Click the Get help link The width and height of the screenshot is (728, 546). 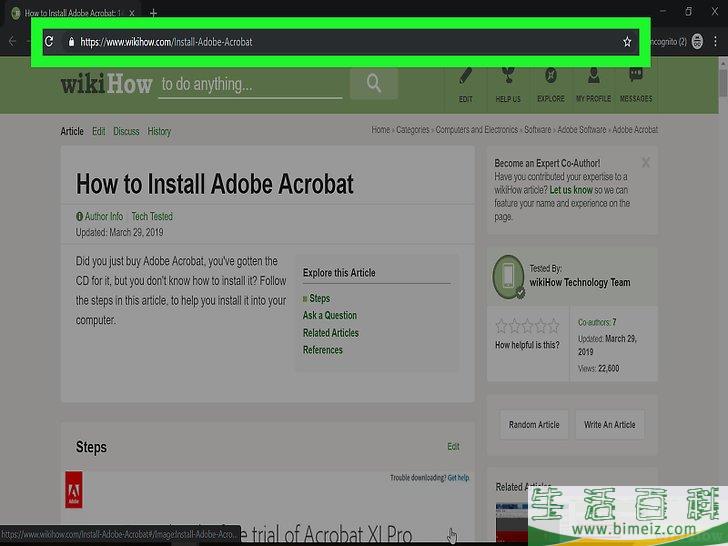pyautogui.click(x=458, y=478)
